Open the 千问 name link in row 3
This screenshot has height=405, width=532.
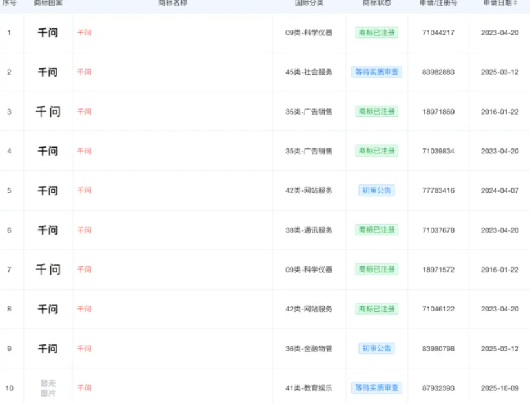[85, 111]
